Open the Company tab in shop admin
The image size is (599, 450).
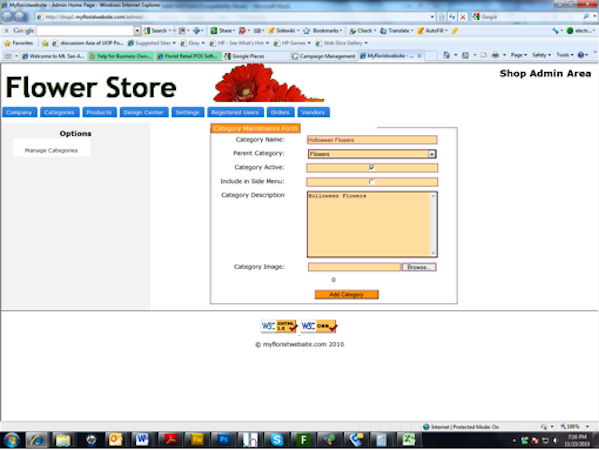click(19, 112)
